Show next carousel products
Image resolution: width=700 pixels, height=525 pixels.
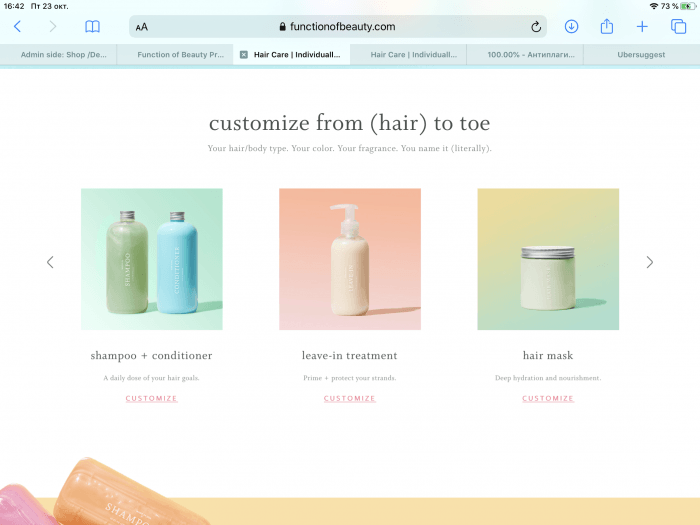coord(650,262)
